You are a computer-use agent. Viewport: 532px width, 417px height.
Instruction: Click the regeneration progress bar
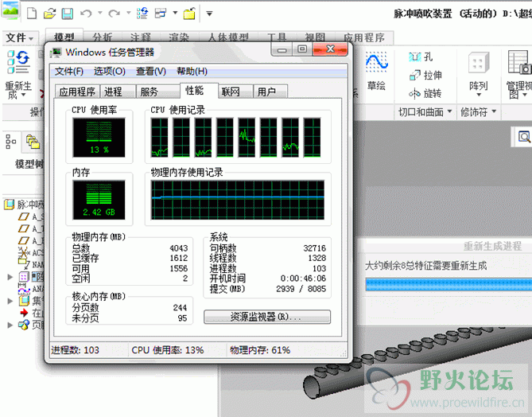point(449,284)
